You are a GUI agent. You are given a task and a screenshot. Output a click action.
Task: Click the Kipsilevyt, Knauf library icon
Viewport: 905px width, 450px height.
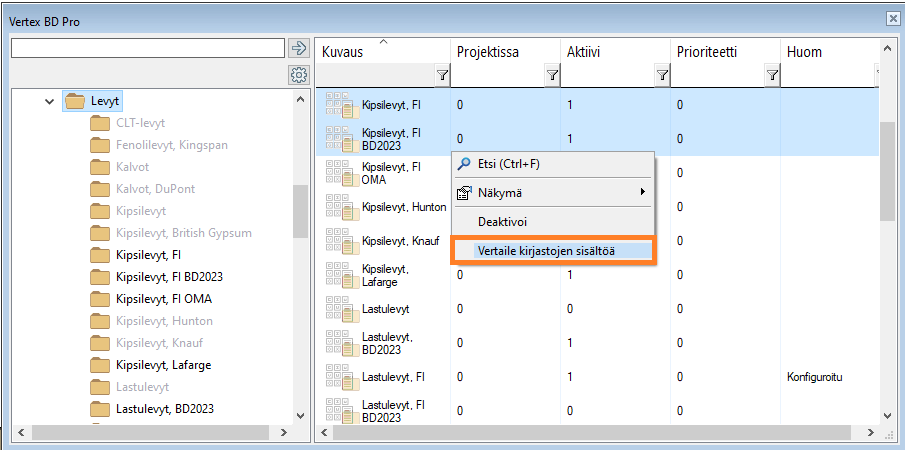coord(340,241)
